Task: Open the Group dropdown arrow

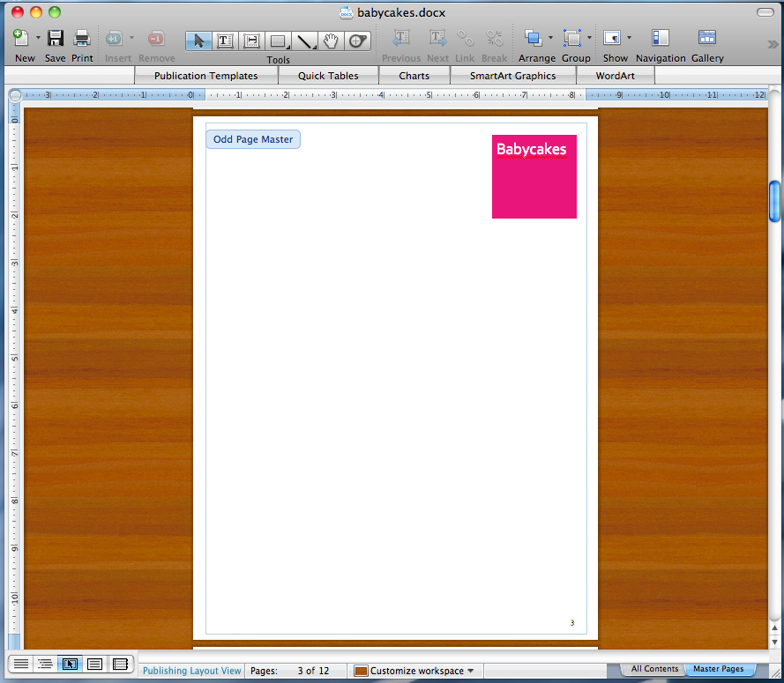Action: [x=590, y=39]
